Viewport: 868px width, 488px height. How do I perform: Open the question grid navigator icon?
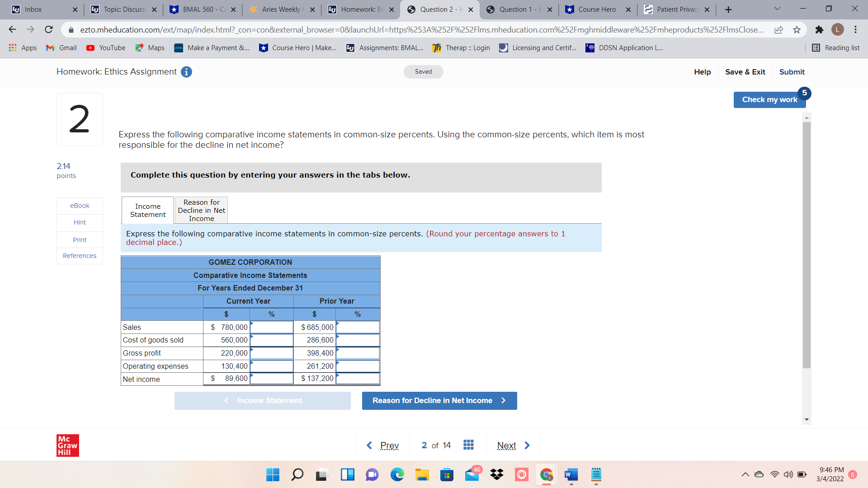pyautogui.click(x=468, y=445)
